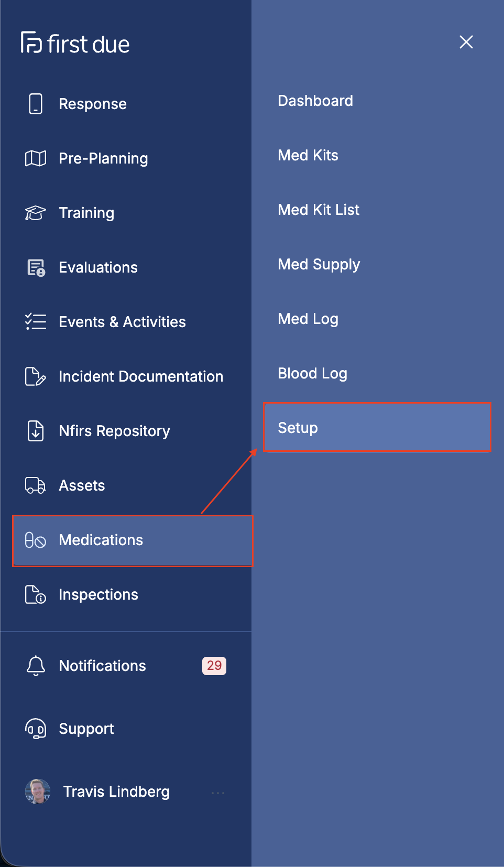Click the Response phone icon
Viewport: 504px width, 867px height.
36,104
